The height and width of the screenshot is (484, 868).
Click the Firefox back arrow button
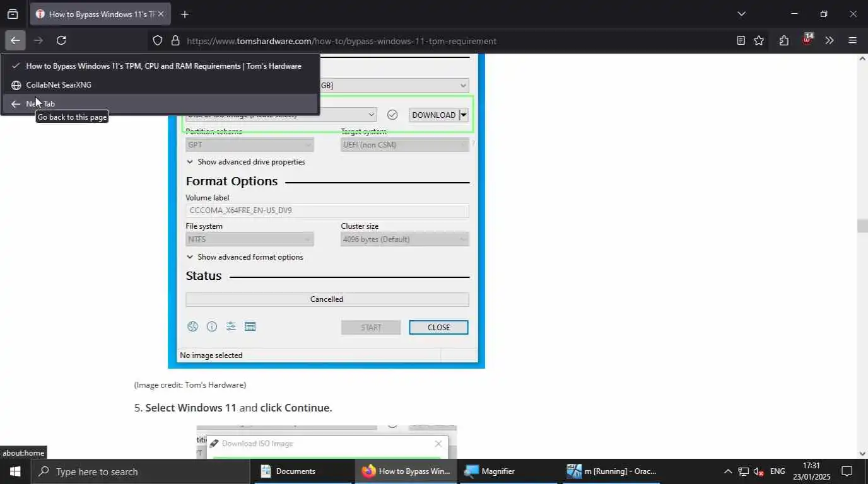tap(15, 40)
